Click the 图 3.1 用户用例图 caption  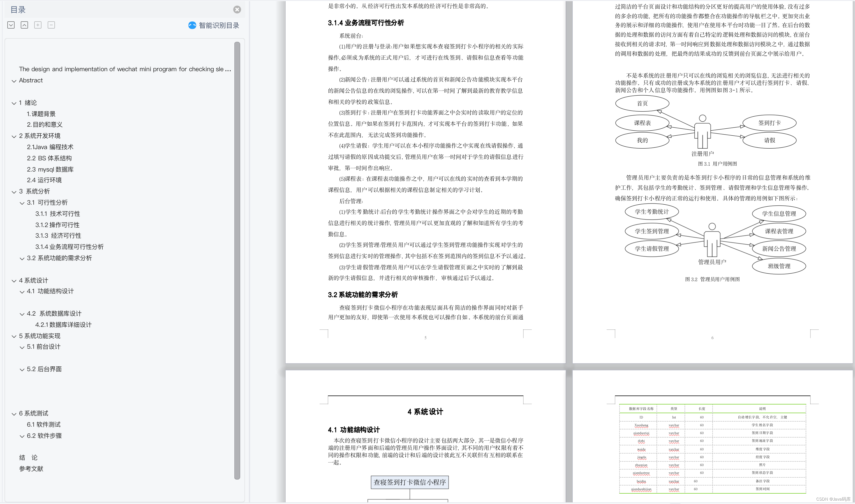(717, 164)
